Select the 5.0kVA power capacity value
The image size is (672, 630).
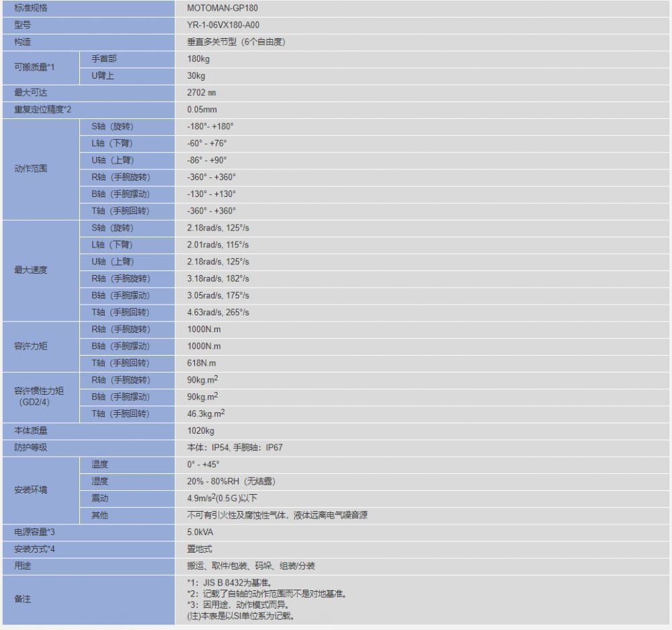point(200,533)
